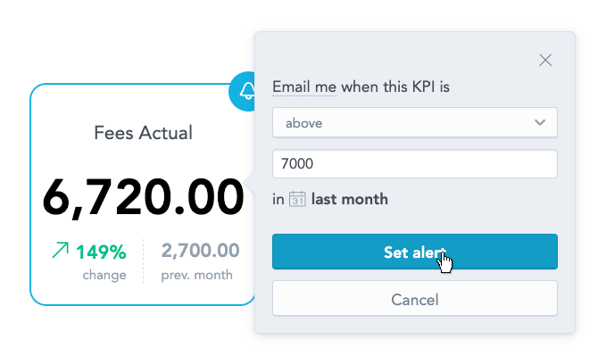
Task: Click the word 'in' before calendar icon
Action: click(278, 199)
